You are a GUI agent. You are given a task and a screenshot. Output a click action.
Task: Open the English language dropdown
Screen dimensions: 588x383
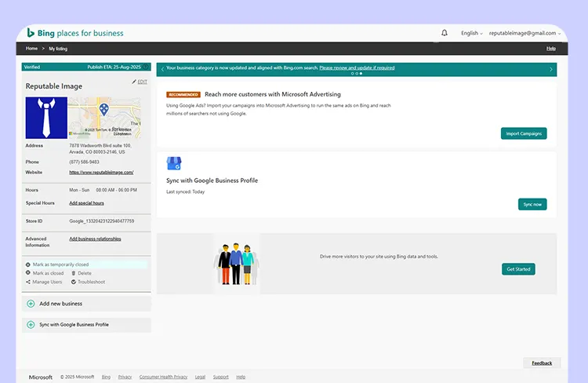click(472, 33)
